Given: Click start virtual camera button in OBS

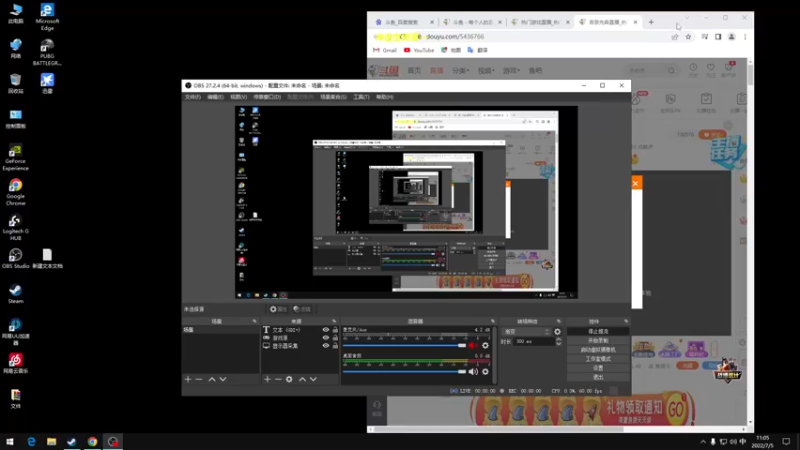Looking at the screenshot, I should (x=598, y=350).
